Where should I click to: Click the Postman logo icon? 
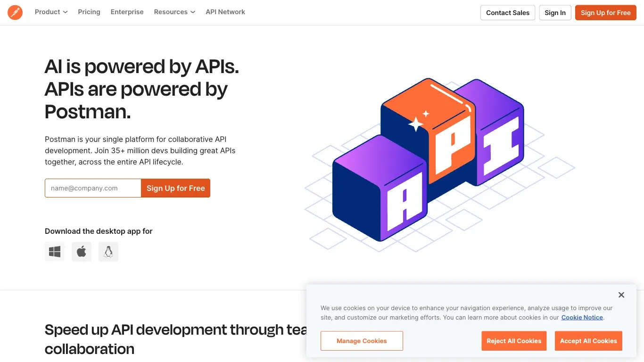tap(15, 12)
